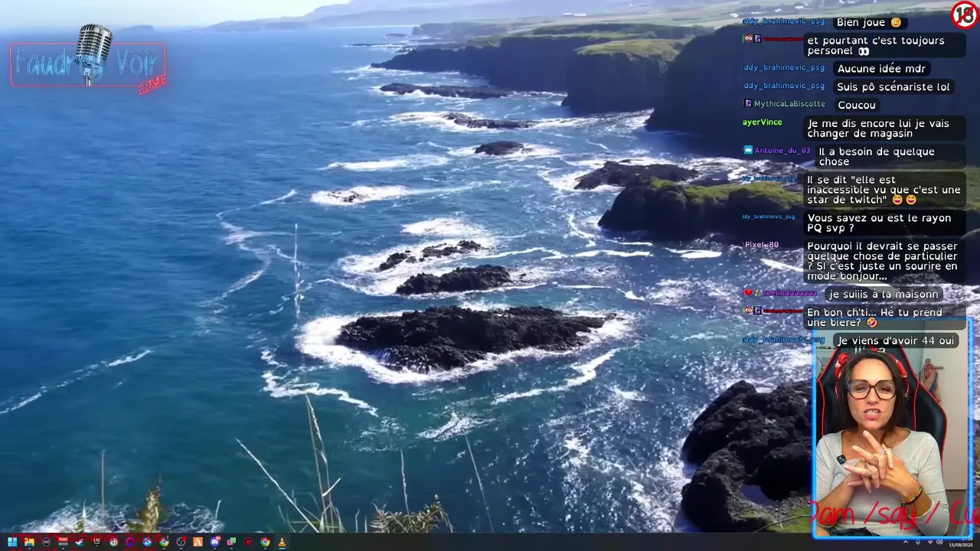
Task: Click username Pixel_80 in chat
Action: click(761, 245)
